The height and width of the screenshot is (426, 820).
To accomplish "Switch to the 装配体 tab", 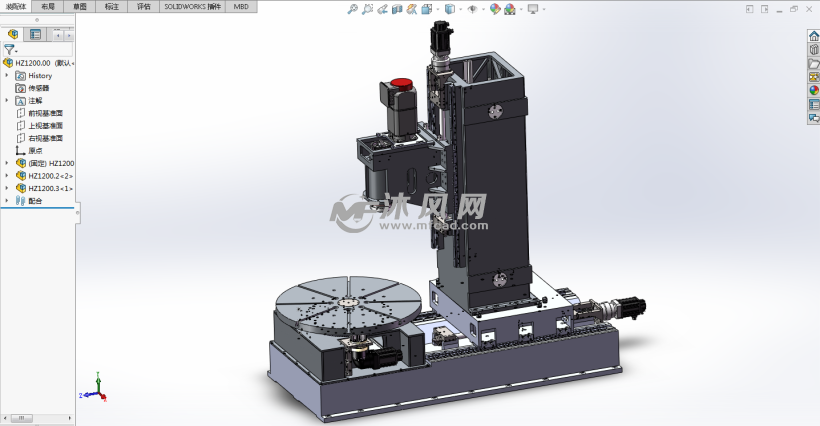I will point(16,6).
